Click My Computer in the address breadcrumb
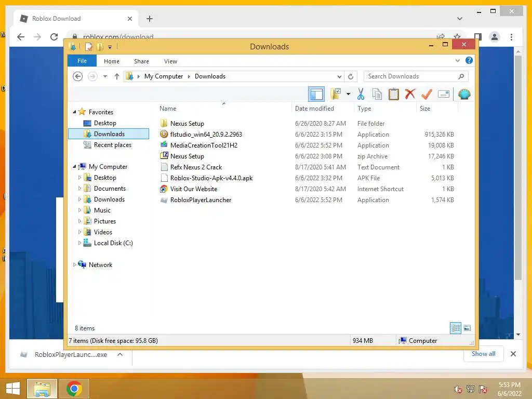The image size is (532, 399). coord(164,76)
